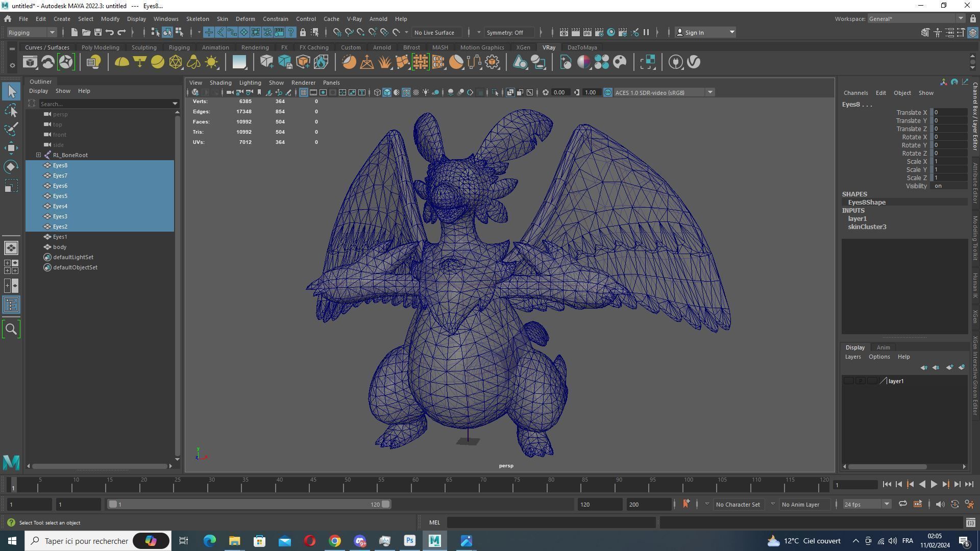Click Photoshop icon in Windows taskbar
980x551 pixels.
click(x=410, y=541)
